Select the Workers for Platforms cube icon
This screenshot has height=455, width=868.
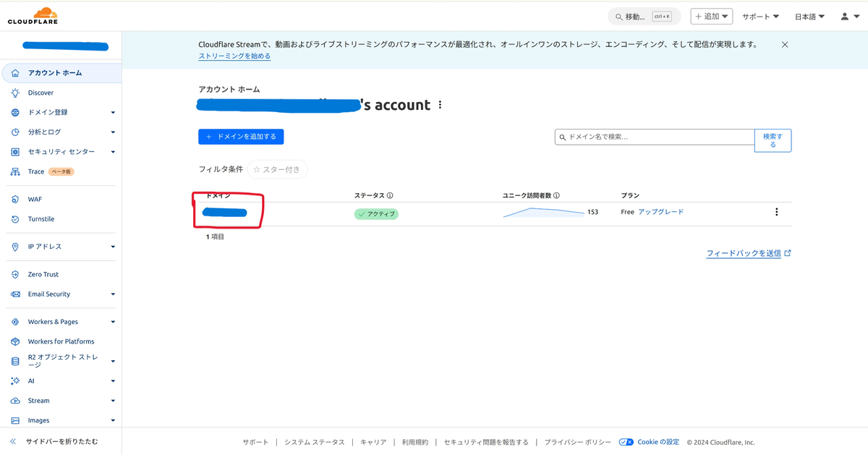[x=15, y=341]
